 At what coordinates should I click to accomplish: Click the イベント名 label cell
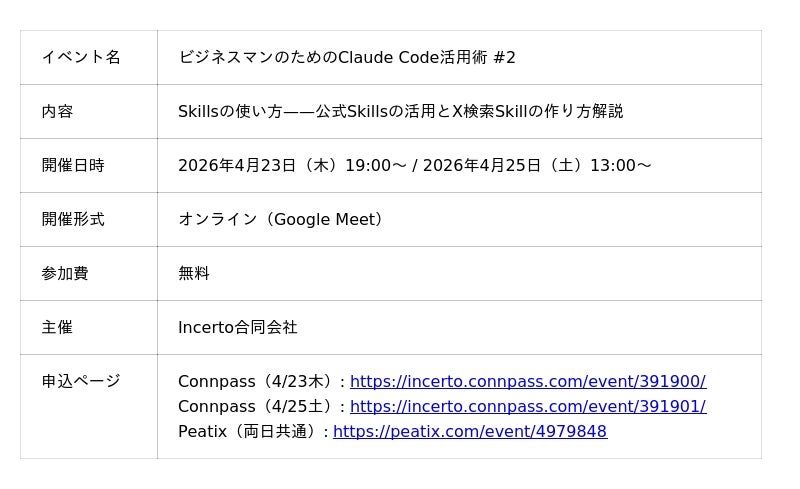[x=81, y=57]
